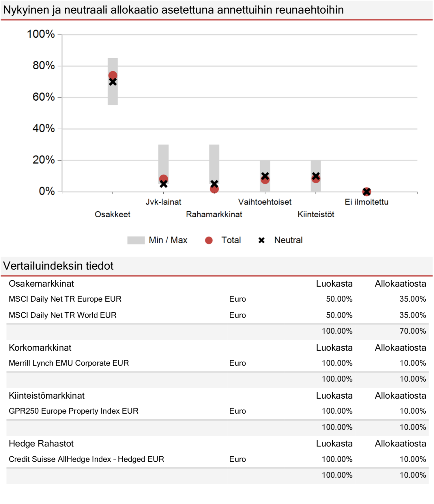Click Merrill Lynch EMU Corporate EUR entry

click(x=69, y=363)
